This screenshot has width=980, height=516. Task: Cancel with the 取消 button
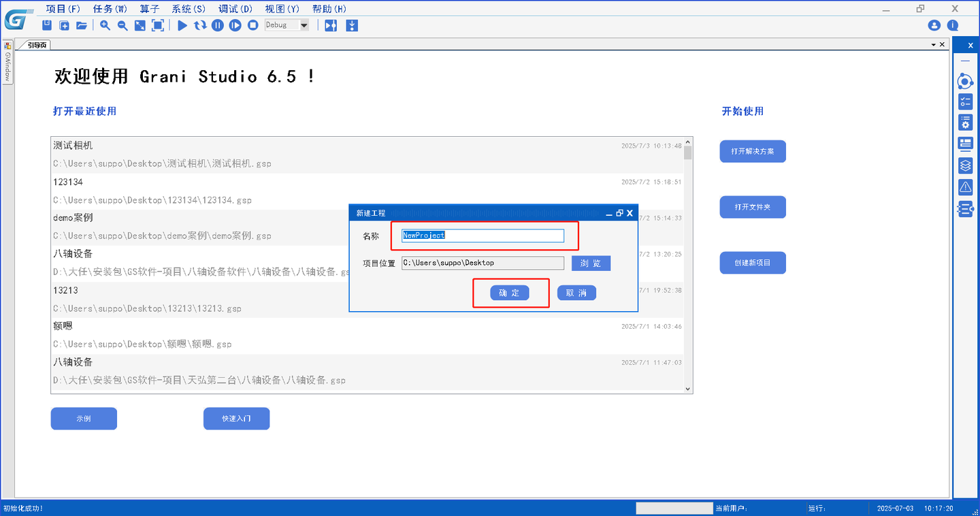[576, 293]
